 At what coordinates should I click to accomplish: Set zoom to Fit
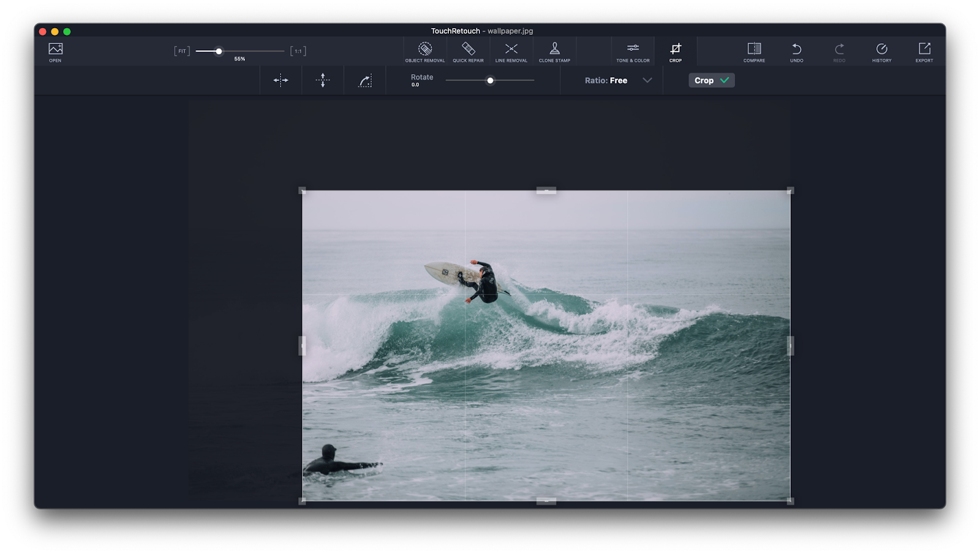coord(182,51)
